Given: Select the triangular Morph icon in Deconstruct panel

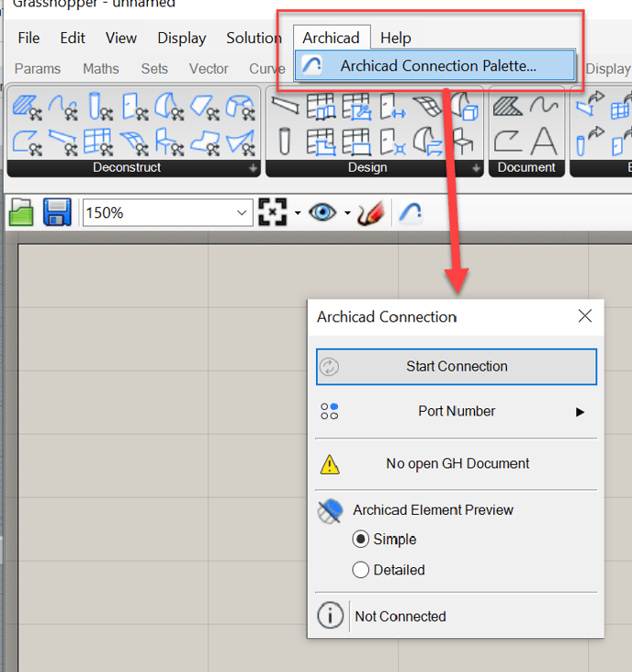Looking at the screenshot, I should 241,142.
